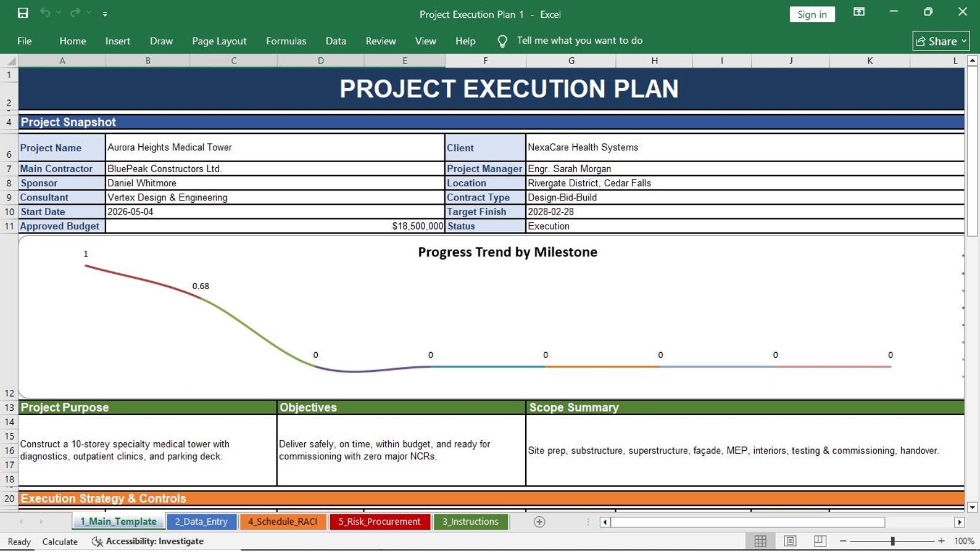Add a new sheet with plus icon
The height and width of the screenshot is (552, 980).
coord(539,522)
